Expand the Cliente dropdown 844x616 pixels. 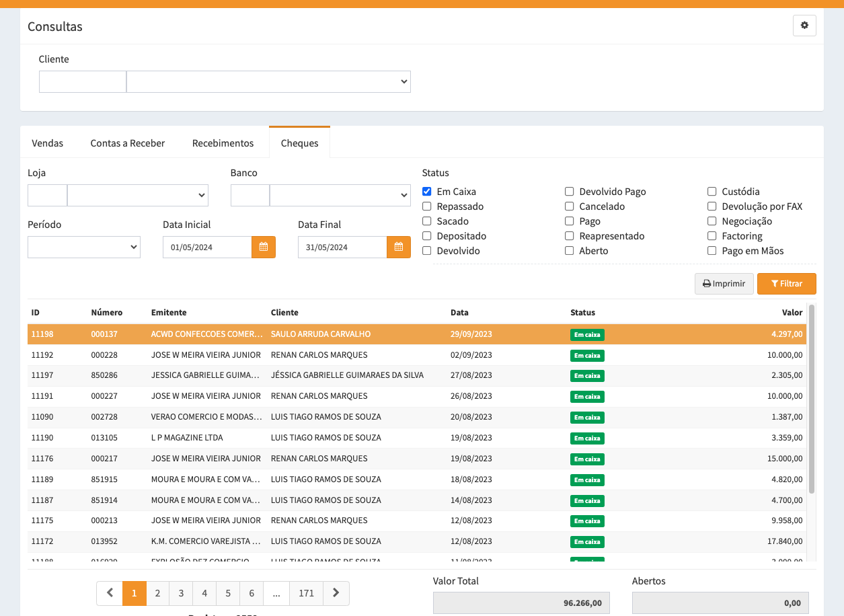(x=268, y=81)
